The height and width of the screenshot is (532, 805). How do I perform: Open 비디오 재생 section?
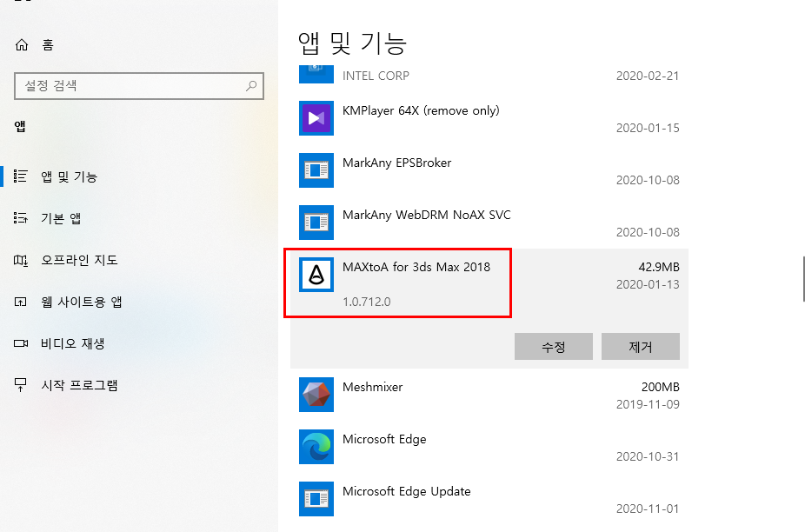pyautogui.click(x=73, y=343)
